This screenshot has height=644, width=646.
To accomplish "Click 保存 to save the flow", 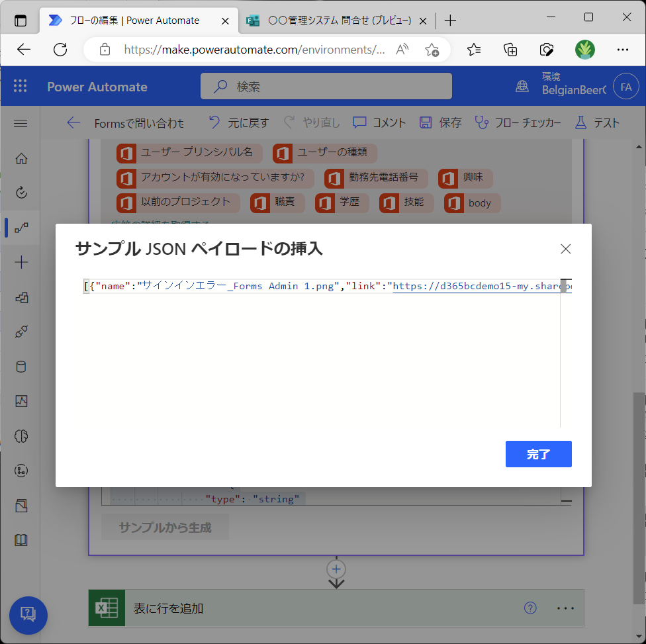I will pos(440,123).
